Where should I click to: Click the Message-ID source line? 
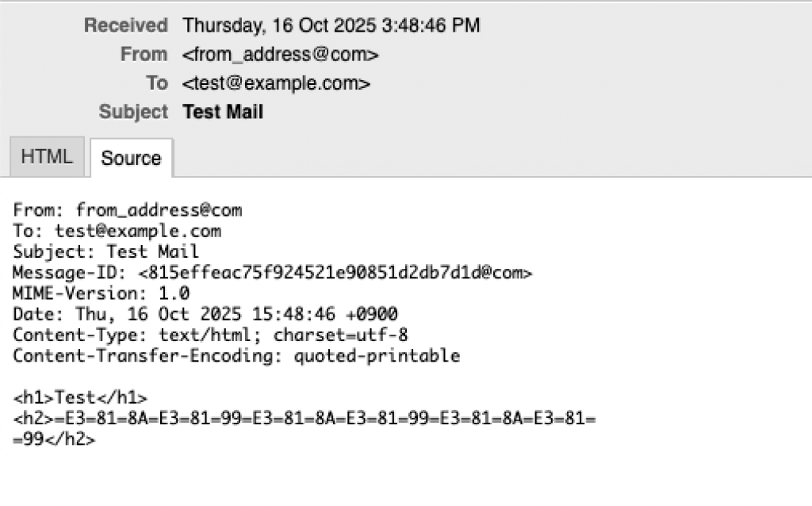(x=272, y=273)
